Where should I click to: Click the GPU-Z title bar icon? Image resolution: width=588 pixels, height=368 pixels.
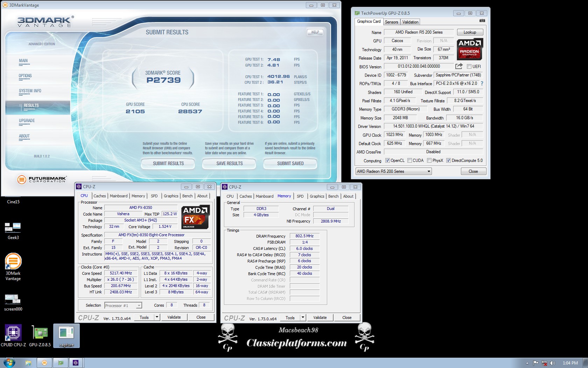(357, 13)
